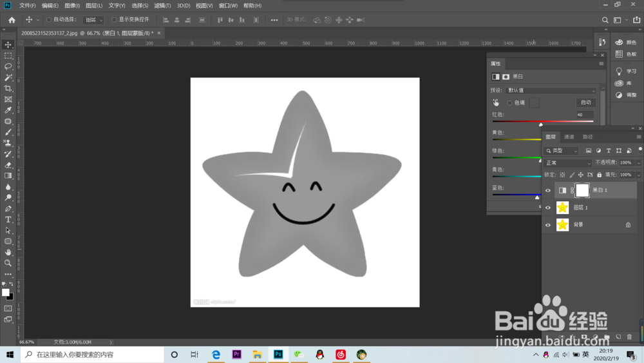Screen dimensions: 644x363
Task: Select the Zoom magnifier tool
Action: click(8, 263)
